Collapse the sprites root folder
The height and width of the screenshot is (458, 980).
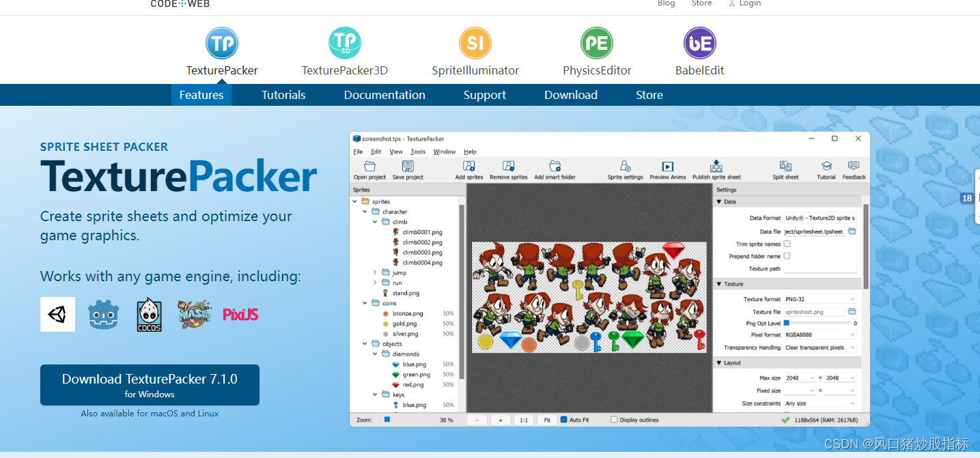(x=354, y=201)
